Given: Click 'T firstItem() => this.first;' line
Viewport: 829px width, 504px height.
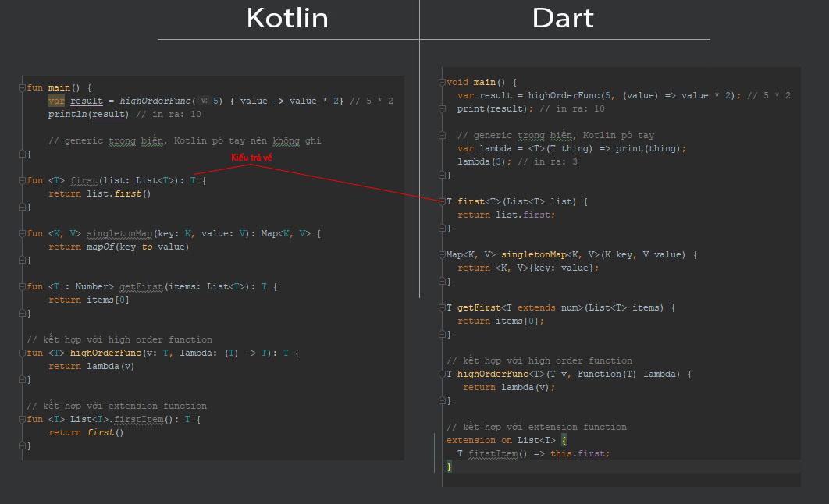Looking at the screenshot, I should (x=533, y=454).
